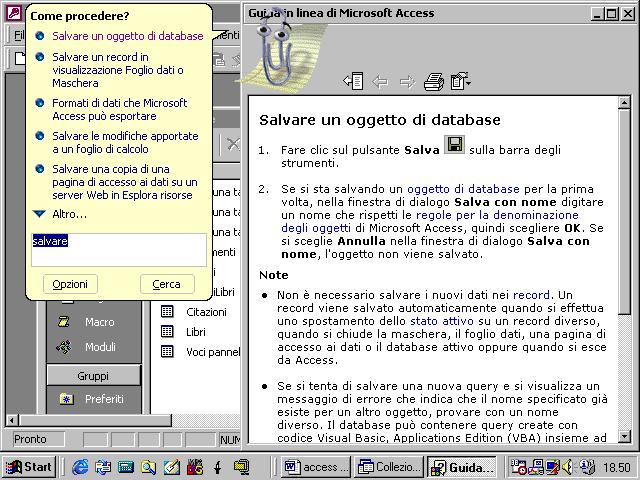Launch Internet Explorer from quick launch
Screen dimensions: 640x480
click(80, 467)
